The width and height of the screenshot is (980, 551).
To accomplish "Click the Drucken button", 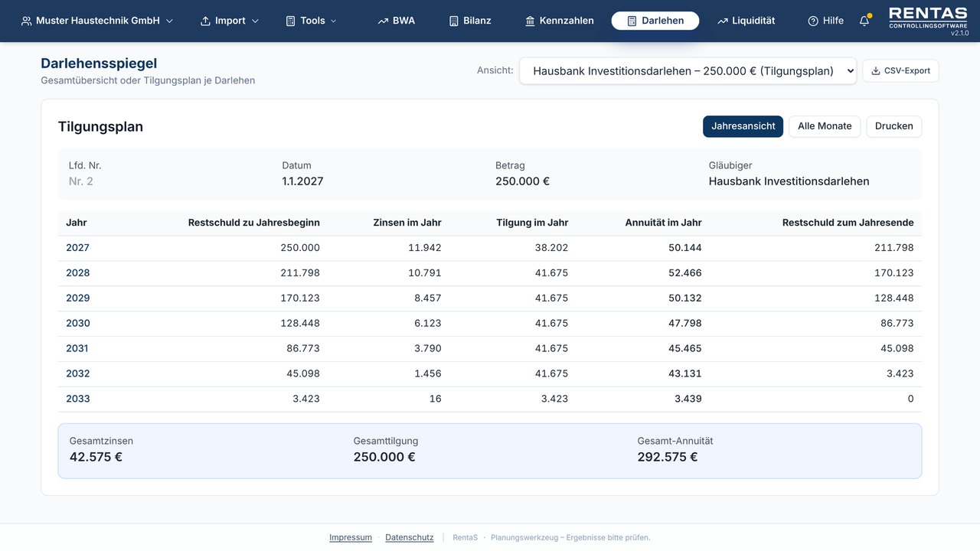I will pos(893,126).
